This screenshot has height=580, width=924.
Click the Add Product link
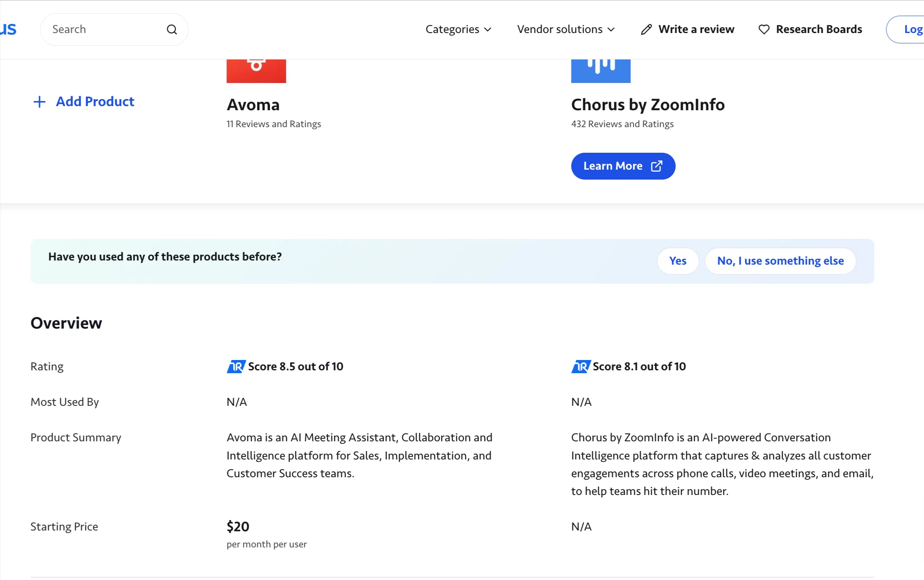pyautogui.click(x=95, y=102)
